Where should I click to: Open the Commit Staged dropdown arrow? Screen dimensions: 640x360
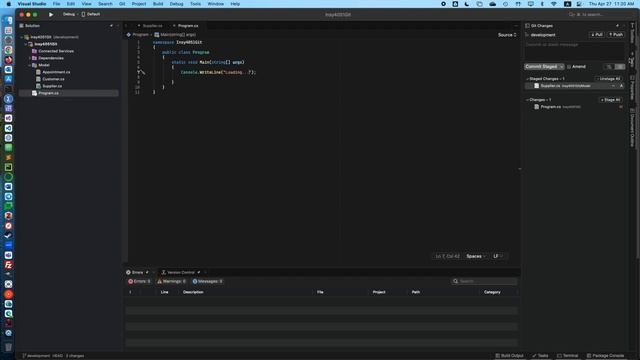pyautogui.click(x=562, y=67)
